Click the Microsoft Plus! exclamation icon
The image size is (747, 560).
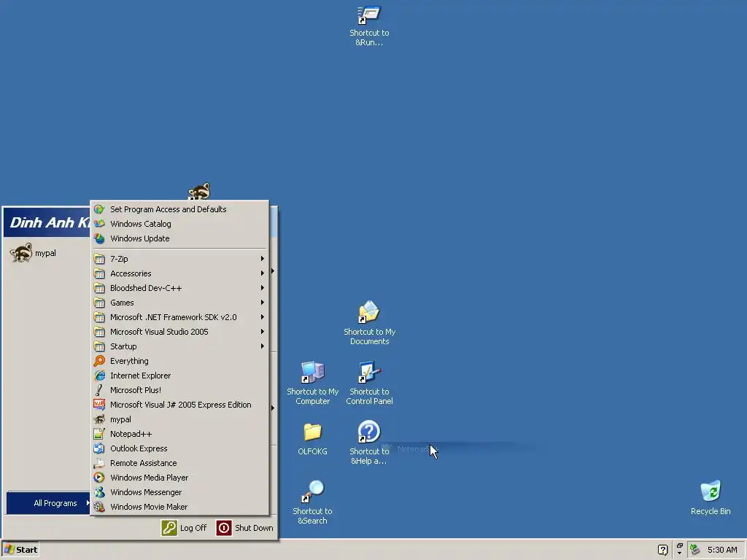click(x=99, y=390)
